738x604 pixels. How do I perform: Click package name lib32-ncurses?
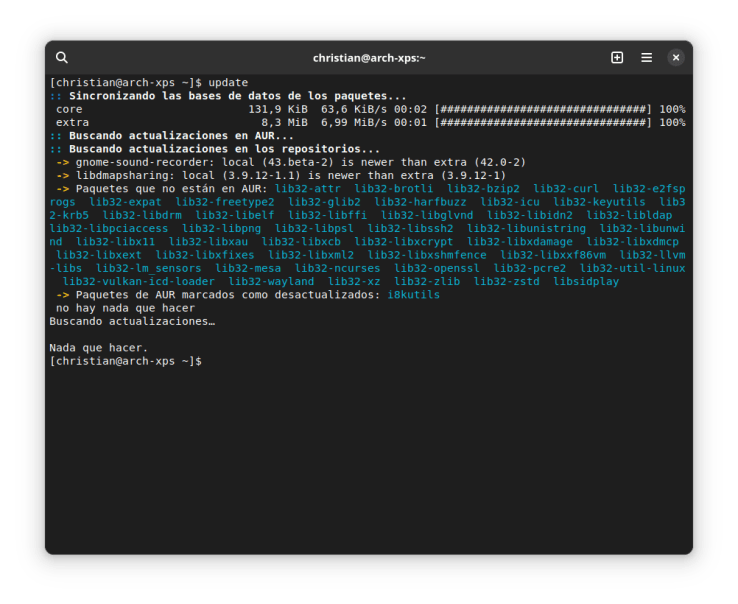[x=337, y=268]
